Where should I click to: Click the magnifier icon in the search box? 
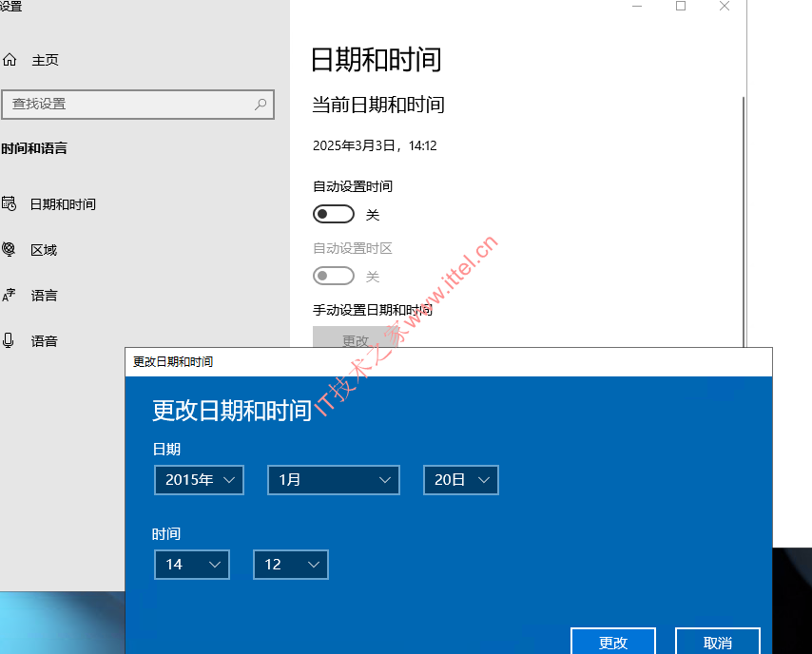point(261,104)
